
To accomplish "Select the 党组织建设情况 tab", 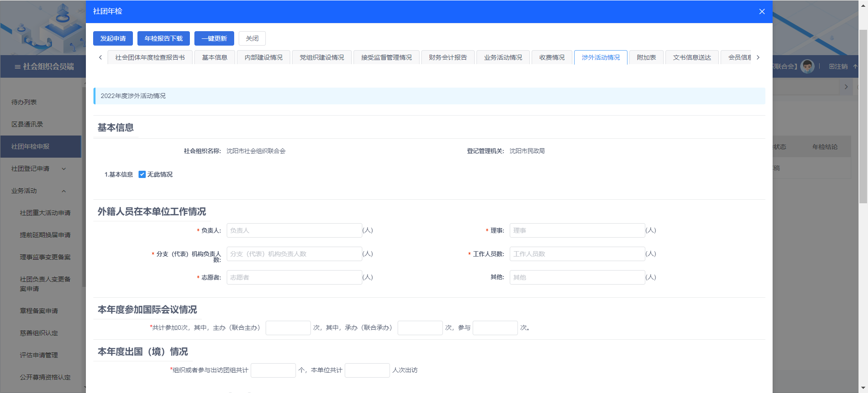I will pyautogui.click(x=321, y=57).
